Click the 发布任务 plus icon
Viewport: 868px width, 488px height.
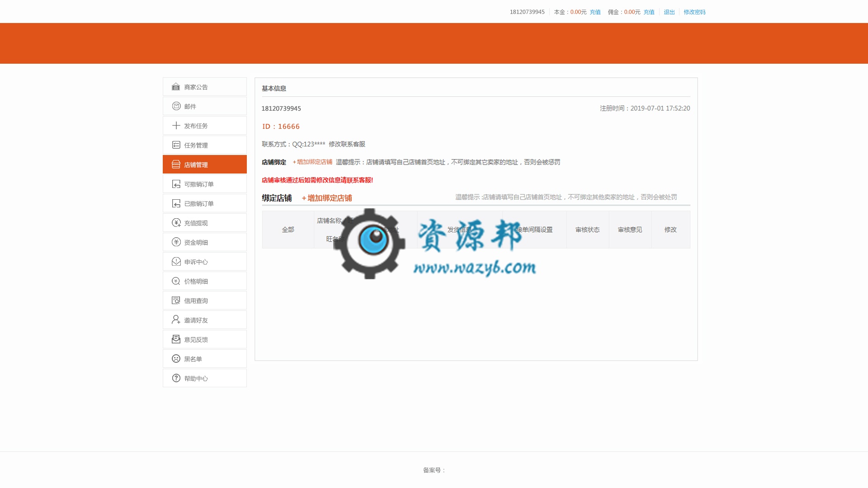pyautogui.click(x=176, y=126)
